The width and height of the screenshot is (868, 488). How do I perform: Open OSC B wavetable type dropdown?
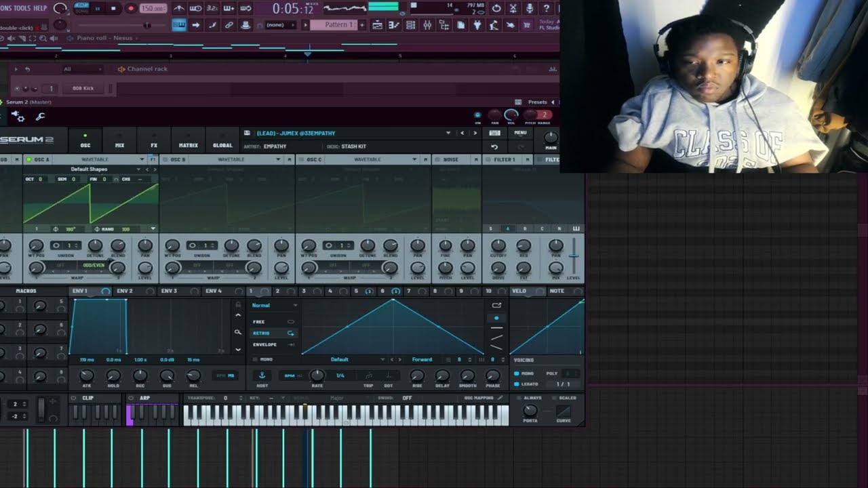278,159
